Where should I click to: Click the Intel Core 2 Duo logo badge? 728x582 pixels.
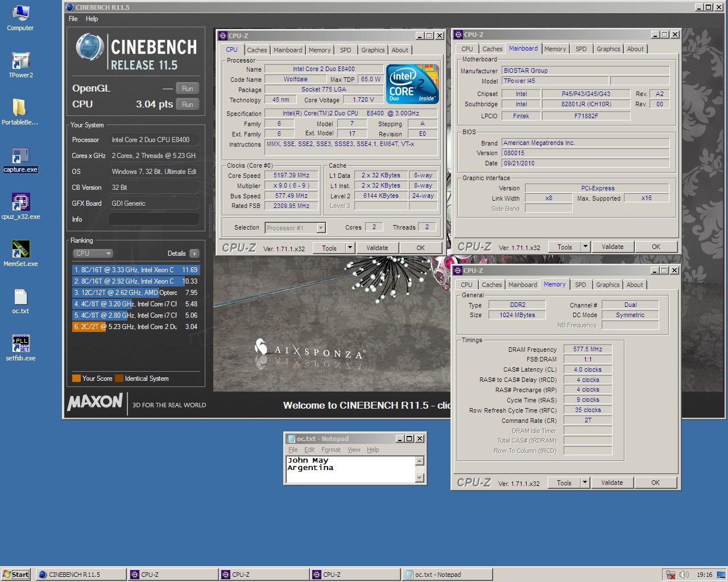(x=412, y=84)
